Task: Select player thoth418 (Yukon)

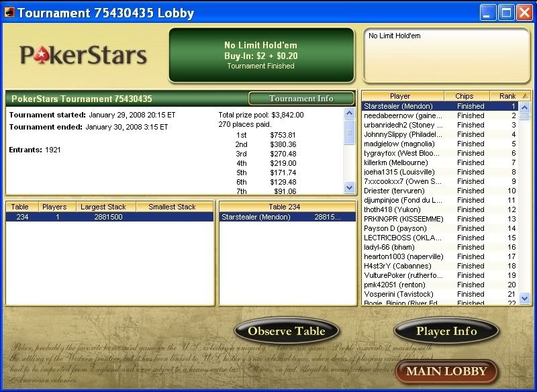Action: tap(440, 209)
